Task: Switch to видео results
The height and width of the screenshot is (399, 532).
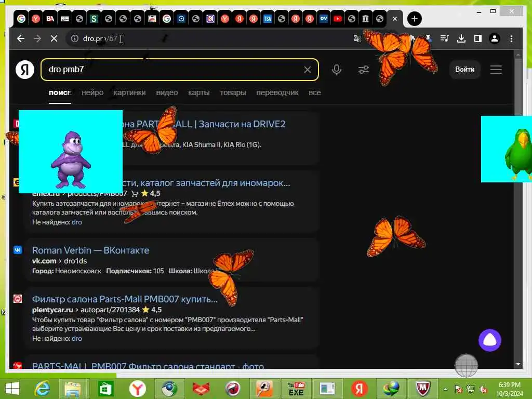Action: tap(167, 92)
